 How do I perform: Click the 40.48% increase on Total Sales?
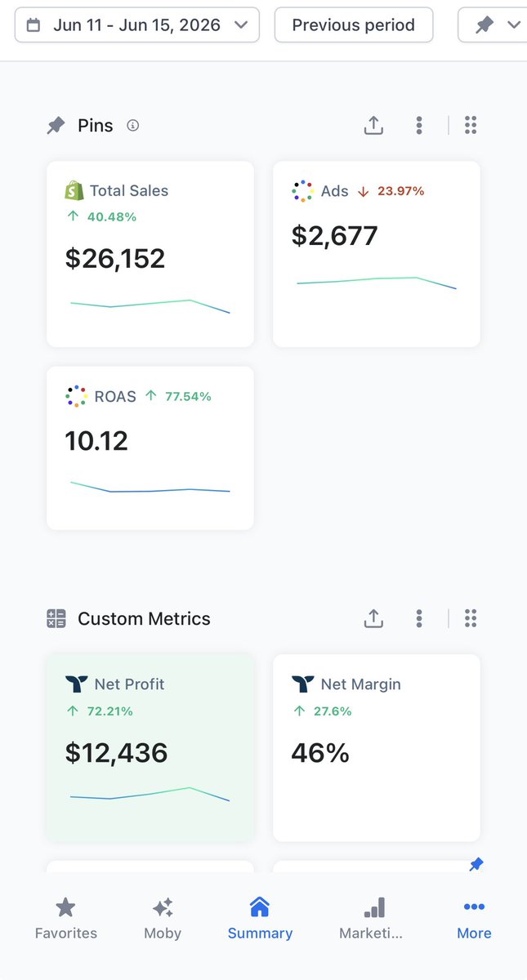coord(101,216)
